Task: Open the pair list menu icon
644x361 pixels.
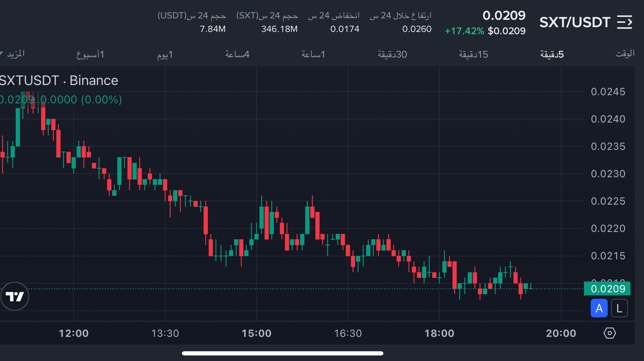Action: pyautogui.click(x=625, y=22)
